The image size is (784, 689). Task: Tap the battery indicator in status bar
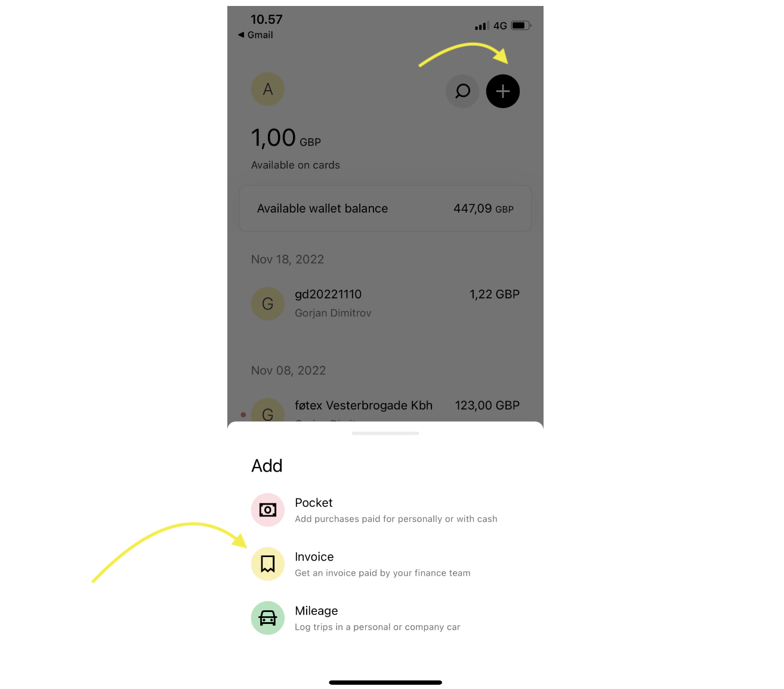point(521,26)
